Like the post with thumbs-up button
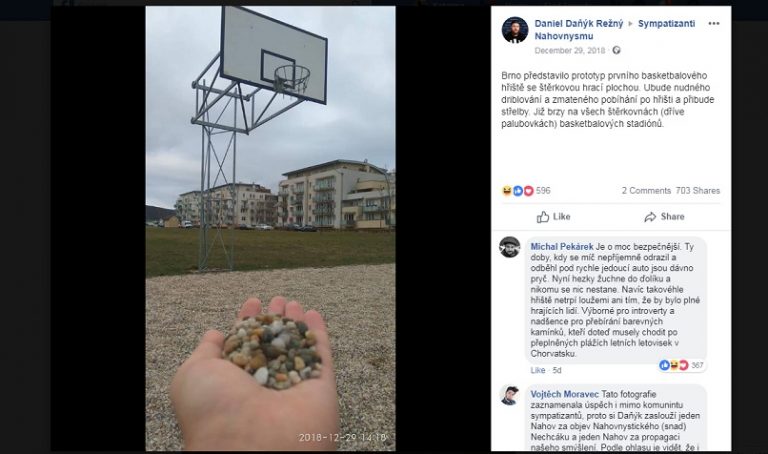Screen dimensions: 768x454 553,216
